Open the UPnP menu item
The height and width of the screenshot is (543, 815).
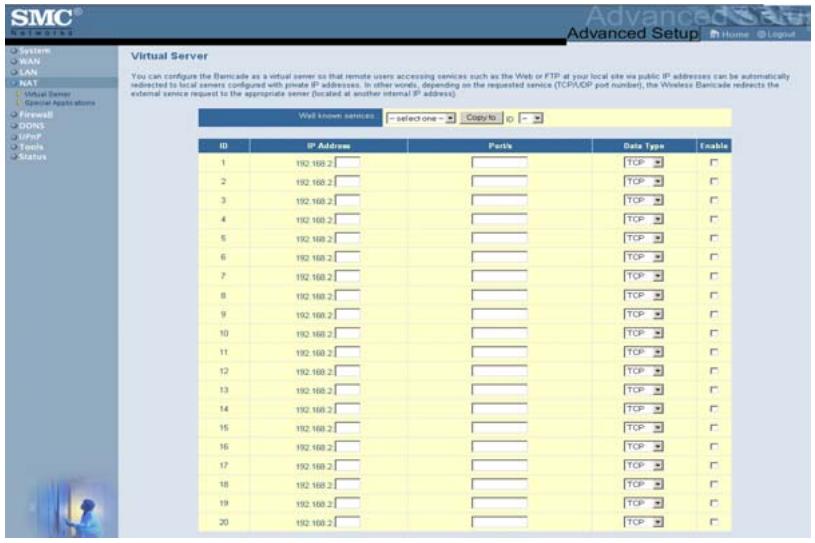click(x=30, y=137)
